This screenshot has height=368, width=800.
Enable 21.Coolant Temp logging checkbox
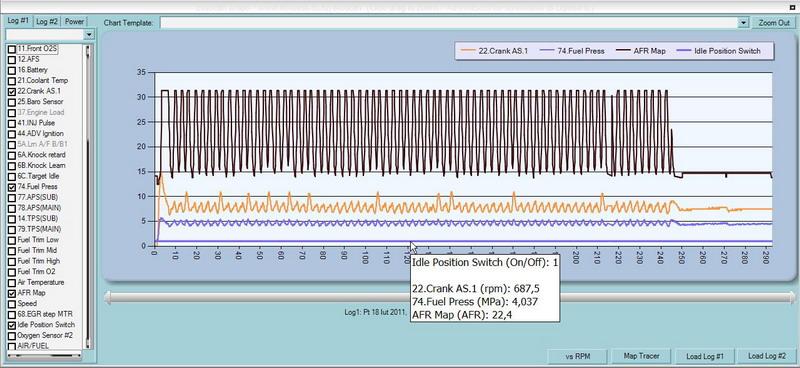tap(12, 81)
